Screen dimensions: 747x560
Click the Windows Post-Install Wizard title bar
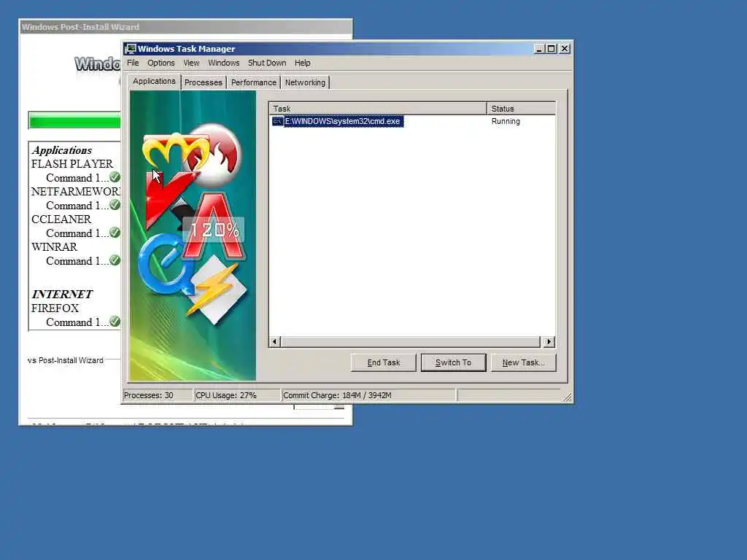(186, 27)
